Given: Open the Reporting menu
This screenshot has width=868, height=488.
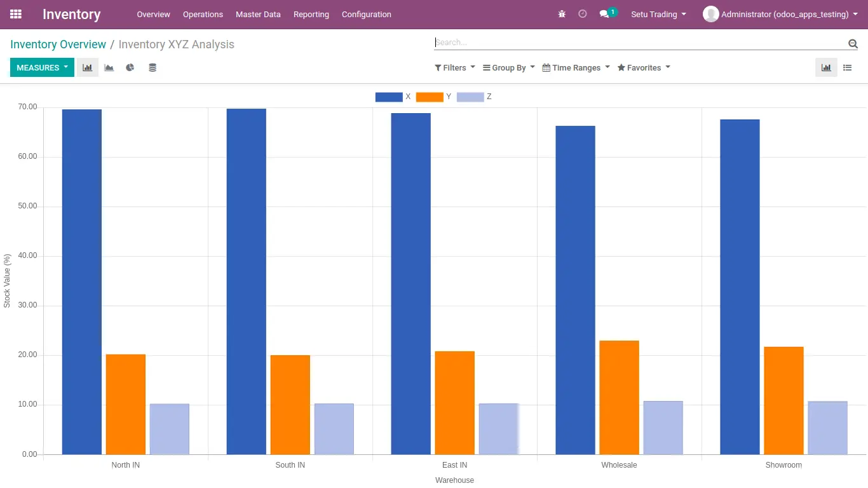Looking at the screenshot, I should point(311,14).
